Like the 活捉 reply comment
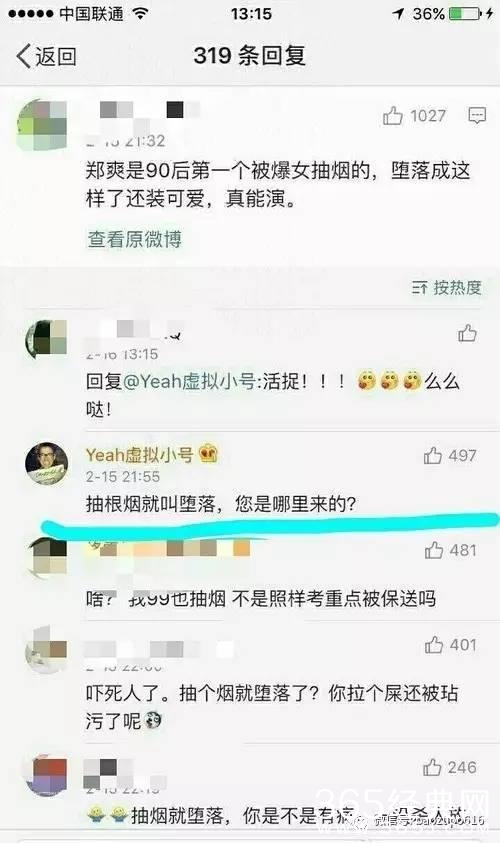Screen dimensions: 500x843 click(x=467, y=333)
